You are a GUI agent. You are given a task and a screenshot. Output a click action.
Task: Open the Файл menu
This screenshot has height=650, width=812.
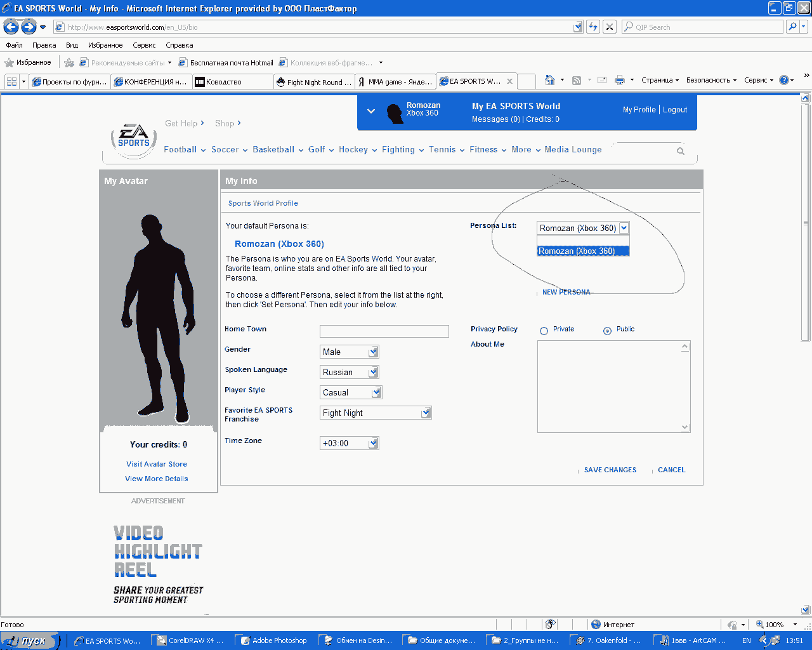coord(14,45)
